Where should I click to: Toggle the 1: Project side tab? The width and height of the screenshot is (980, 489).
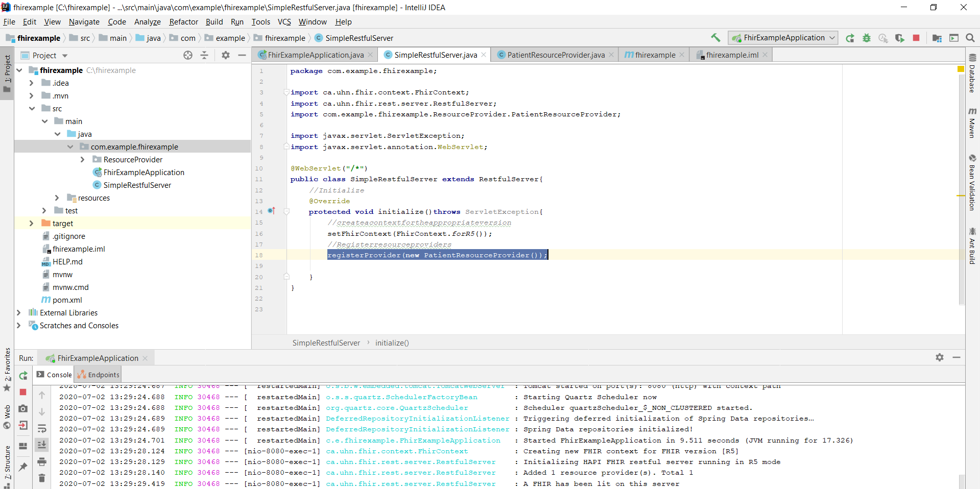click(7, 75)
